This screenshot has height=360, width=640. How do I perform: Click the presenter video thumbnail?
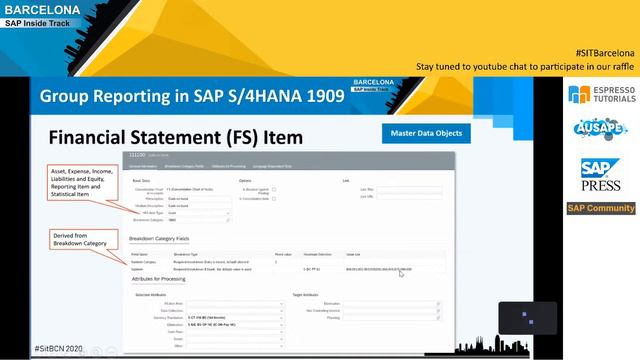pos(527,318)
